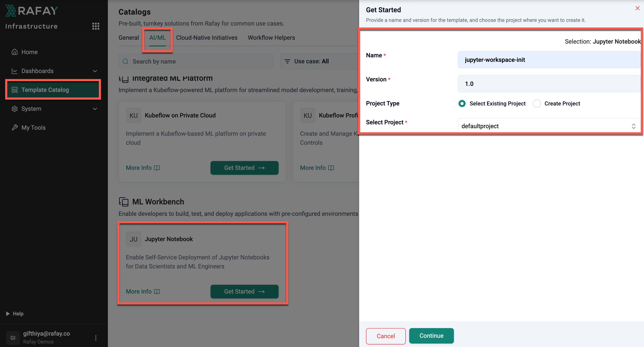This screenshot has height=347, width=644.
Task: Click the Template Catalog sidebar icon
Action: coord(15,90)
